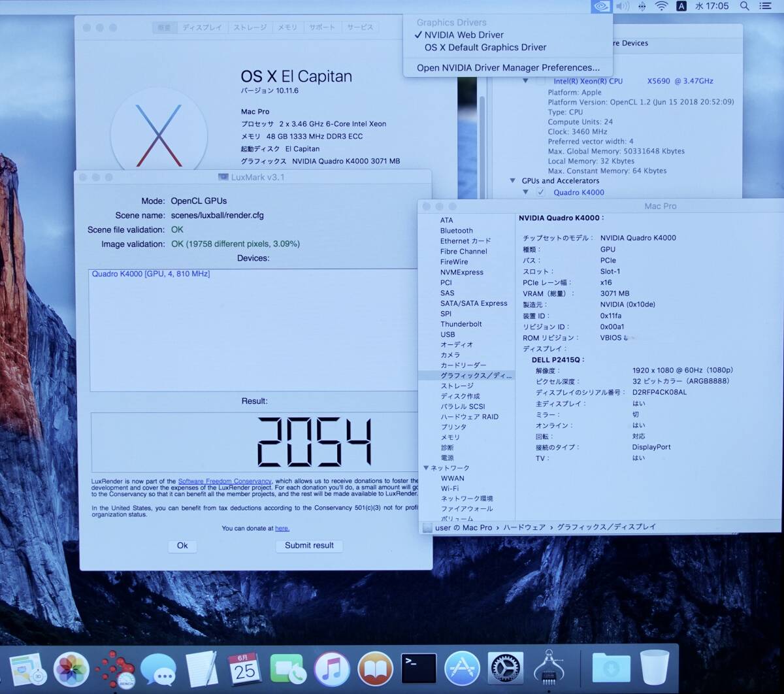
Task: Open NVIDIA Driver Manager Preferences menu item
Action: coord(508,68)
